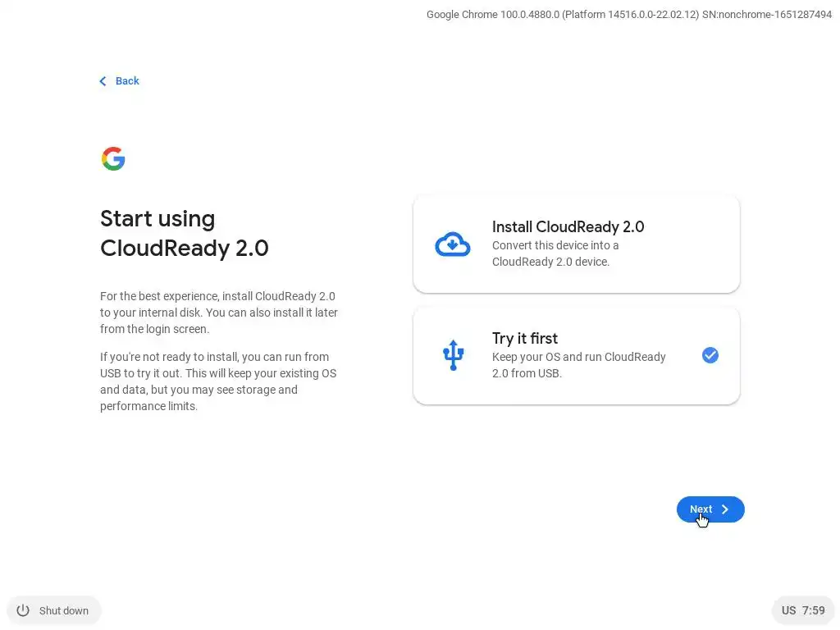Viewport: 840px width, 630px height.
Task: Click the back chevron arrow icon
Action: [103, 81]
